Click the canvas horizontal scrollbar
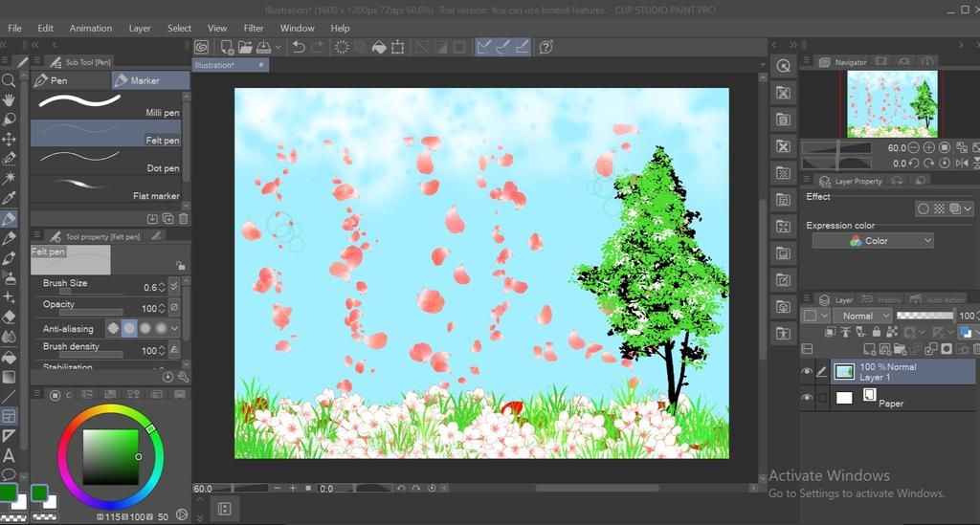Screen dimensions: 980x525 click(x=597, y=488)
